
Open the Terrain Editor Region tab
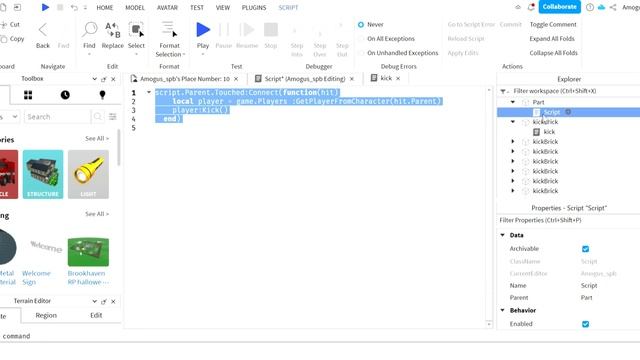(46, 316)
